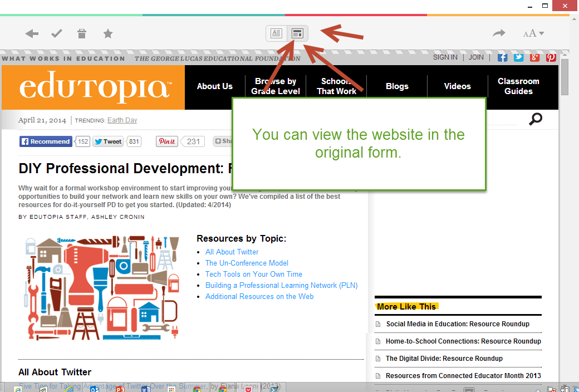
Task: Open the Schools That Work menu
Action: (336, 86)
